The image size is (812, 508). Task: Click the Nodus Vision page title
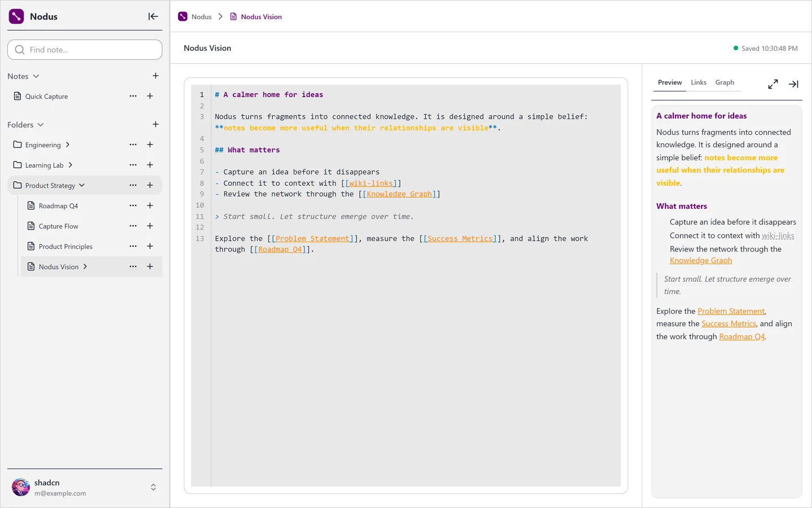tap(208, 48)
